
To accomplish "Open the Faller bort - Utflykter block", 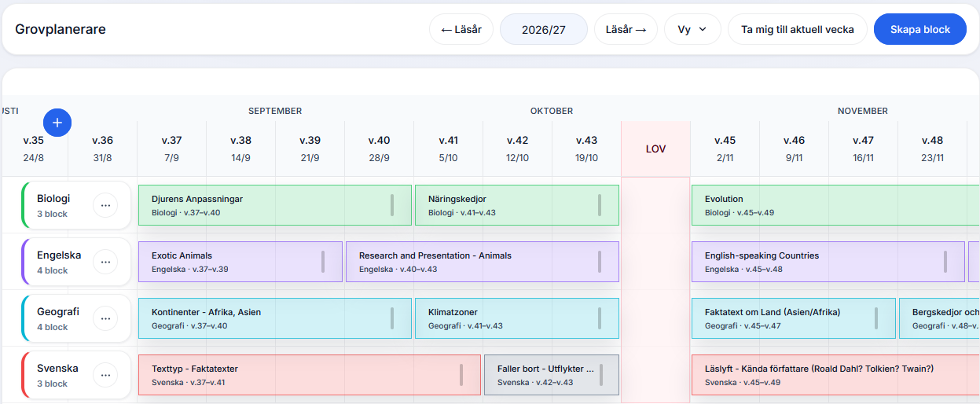I will click(x=552, y=375).
